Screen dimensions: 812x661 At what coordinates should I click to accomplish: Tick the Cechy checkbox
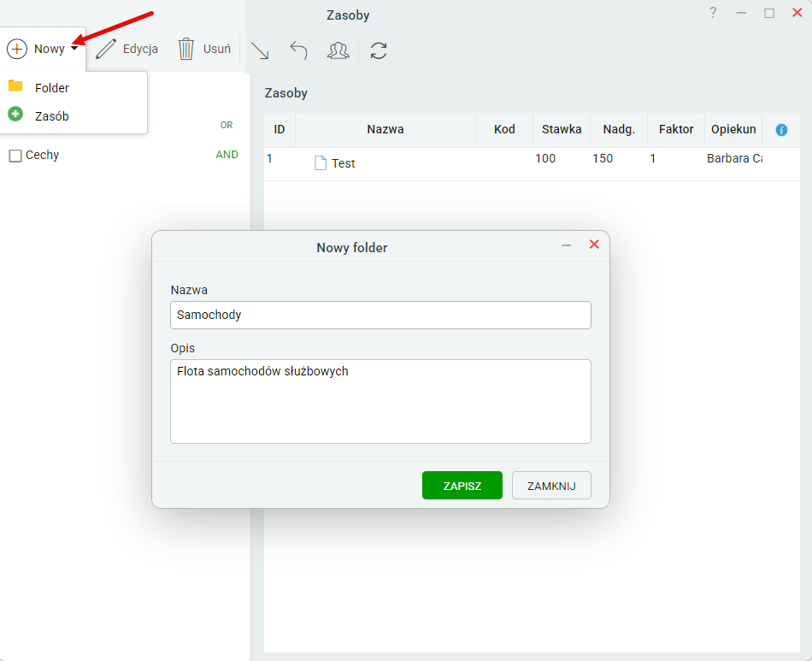coord(15,156)
